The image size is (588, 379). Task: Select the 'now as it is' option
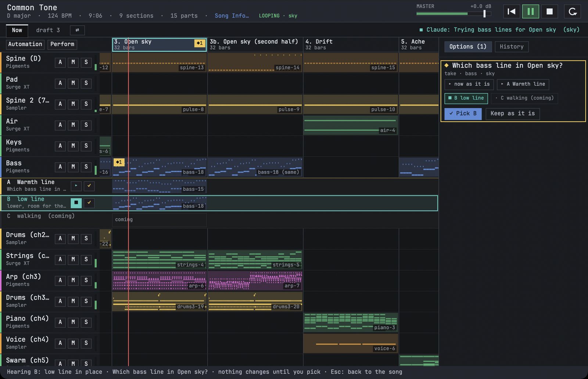pos(469,84)
